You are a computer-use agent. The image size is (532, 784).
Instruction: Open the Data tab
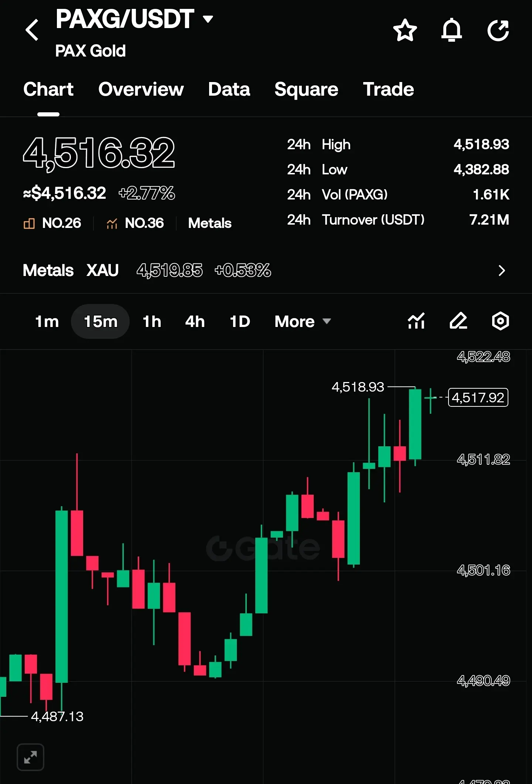(x=229, y=89)
